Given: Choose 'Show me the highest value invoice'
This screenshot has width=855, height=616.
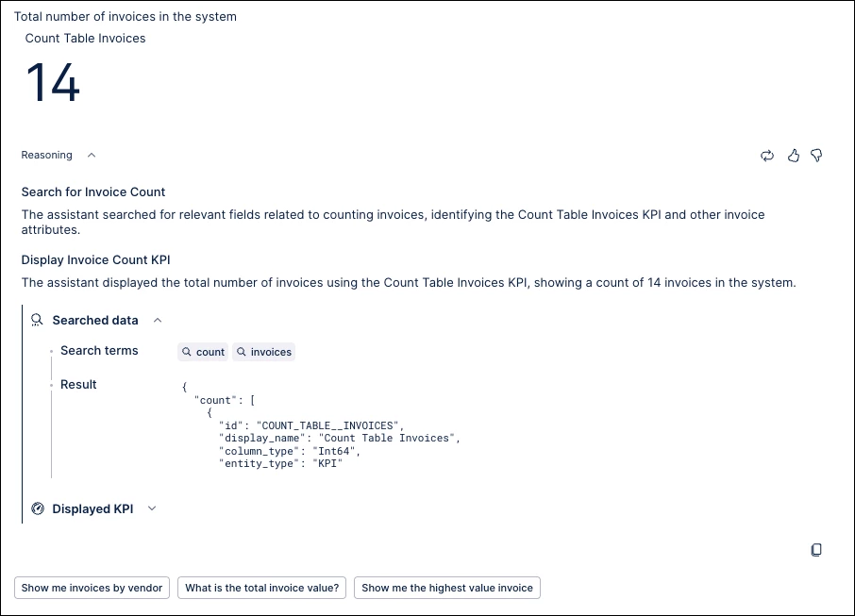Looking at the screenshot, I should tap(447, 588).
